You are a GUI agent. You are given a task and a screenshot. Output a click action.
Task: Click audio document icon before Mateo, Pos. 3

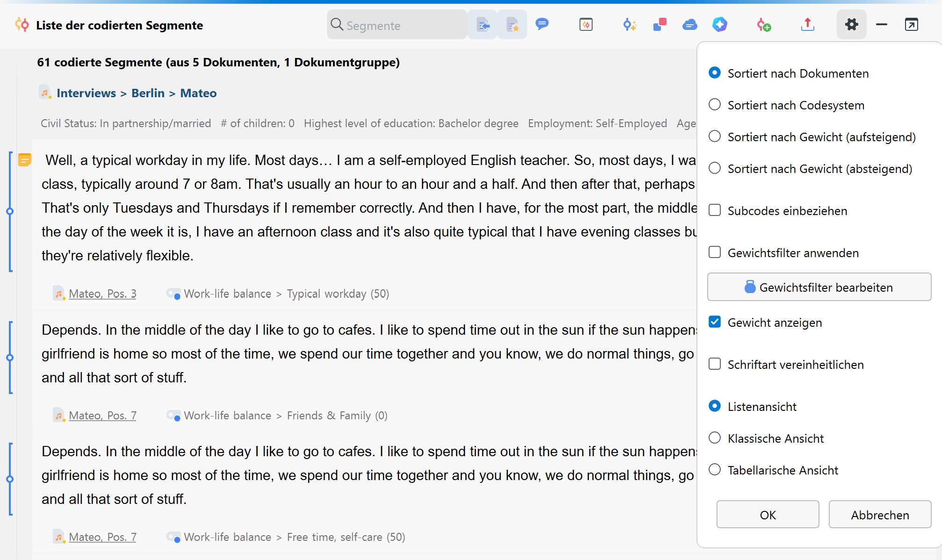[58, 294]
